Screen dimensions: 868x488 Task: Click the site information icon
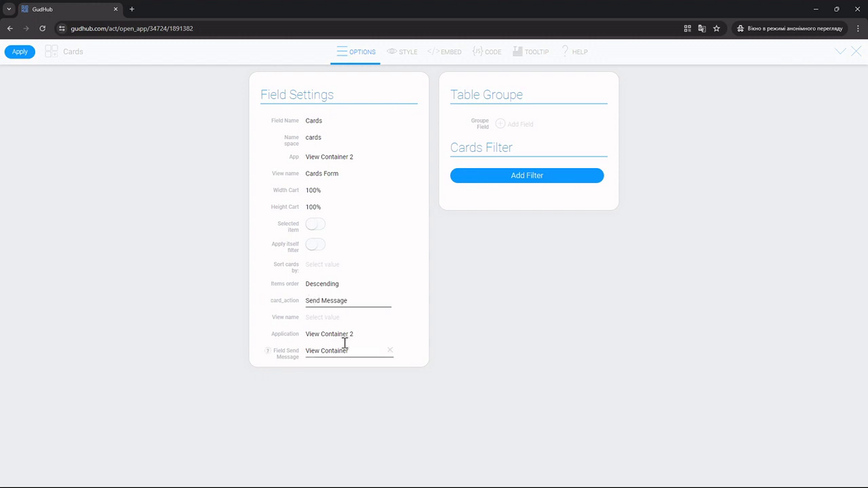pyautogui.click(x=62, y=28)
